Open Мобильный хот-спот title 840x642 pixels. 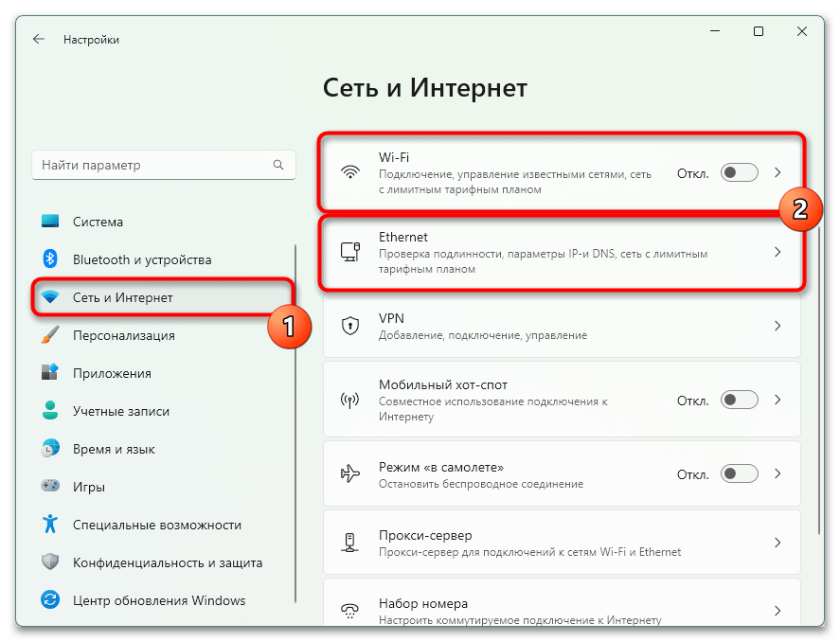point(443,384)
